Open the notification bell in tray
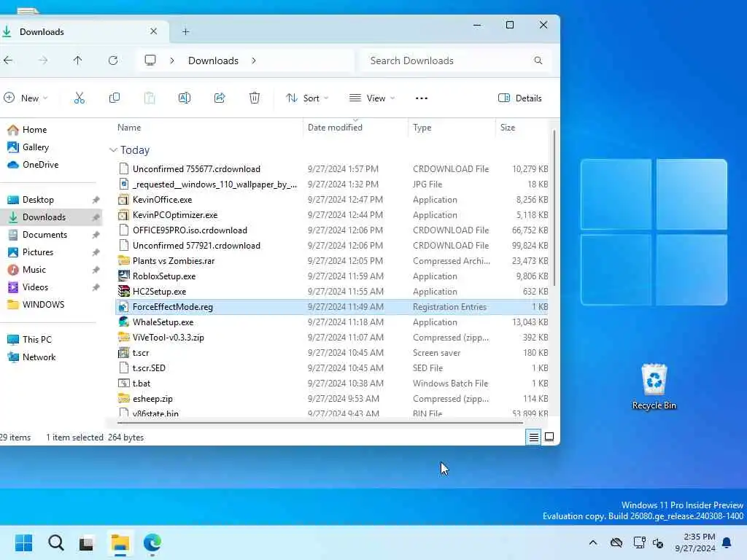This screenshot has height=560, width=747. pos(727,542)
